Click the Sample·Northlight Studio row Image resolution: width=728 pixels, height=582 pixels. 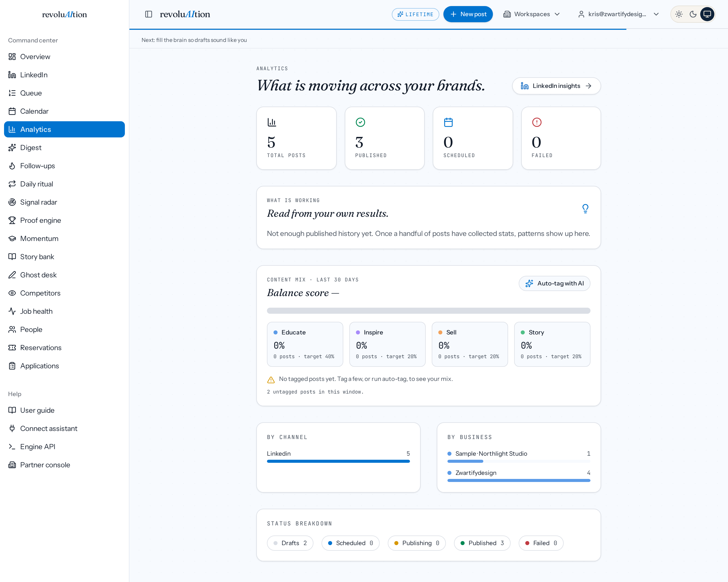point(519,456)
